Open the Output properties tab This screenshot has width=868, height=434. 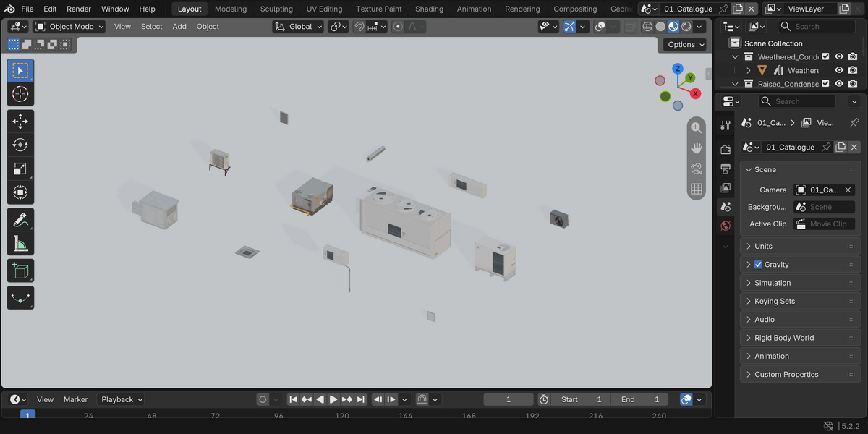(726, 169)
